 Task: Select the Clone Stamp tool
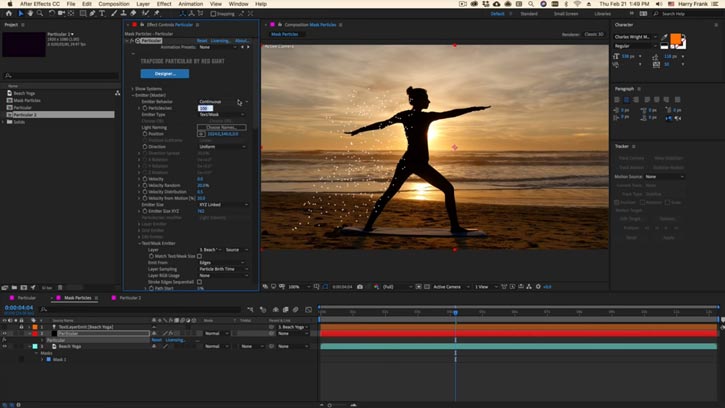tap(123, 13)
